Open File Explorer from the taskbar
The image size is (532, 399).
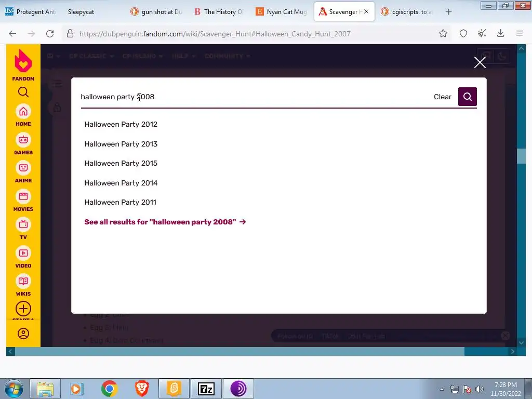click(46, 389)
